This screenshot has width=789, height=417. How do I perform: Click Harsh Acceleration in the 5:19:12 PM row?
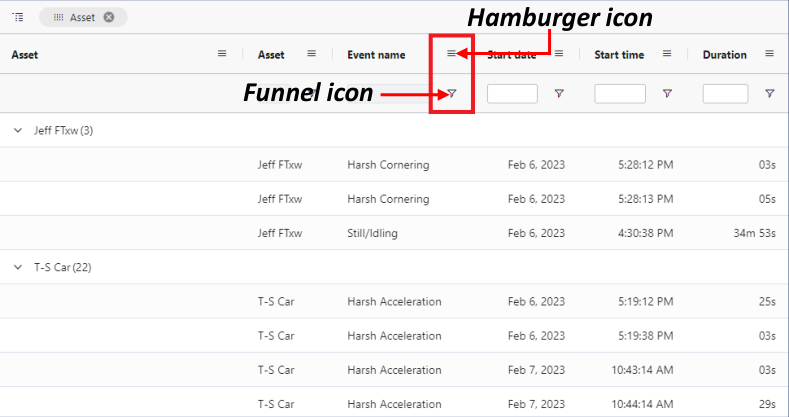(394, 302)
